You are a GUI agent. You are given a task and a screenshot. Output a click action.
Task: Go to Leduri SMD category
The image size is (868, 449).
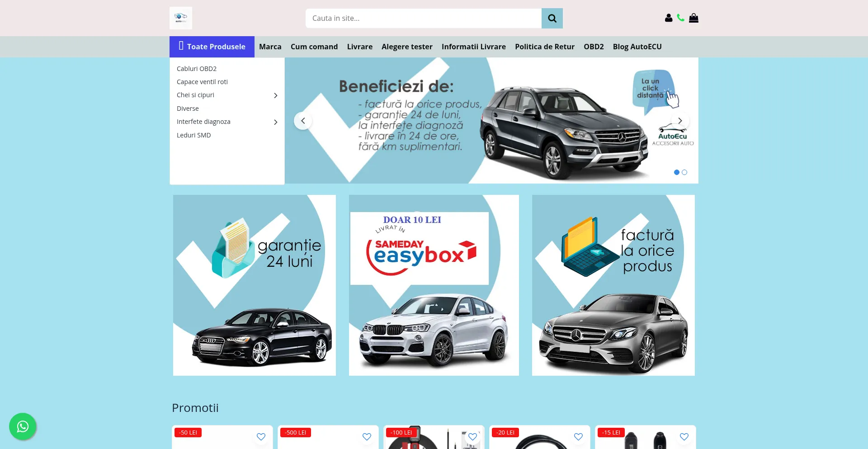[x=193, y=135]
